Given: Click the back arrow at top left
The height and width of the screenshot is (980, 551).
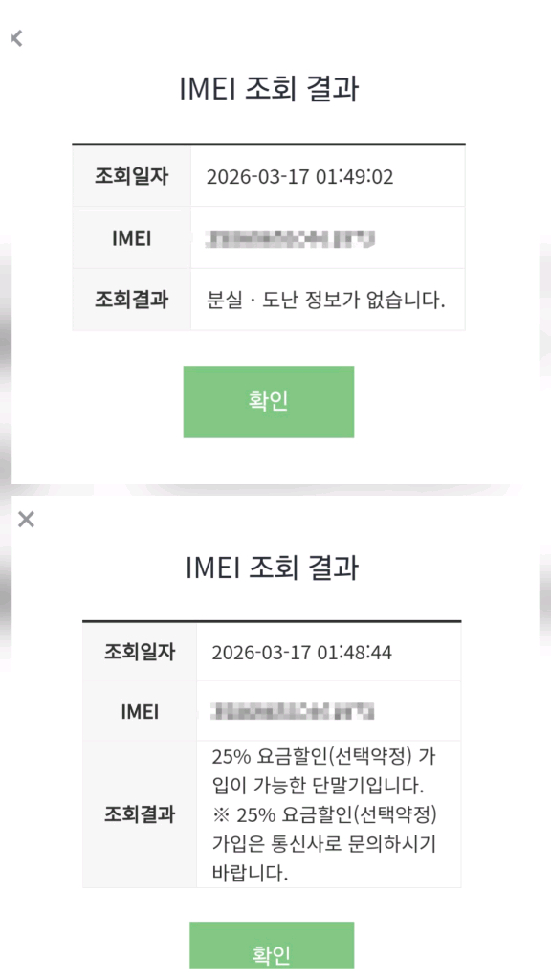Looking at the screenshot, I should tap(16, 38).
